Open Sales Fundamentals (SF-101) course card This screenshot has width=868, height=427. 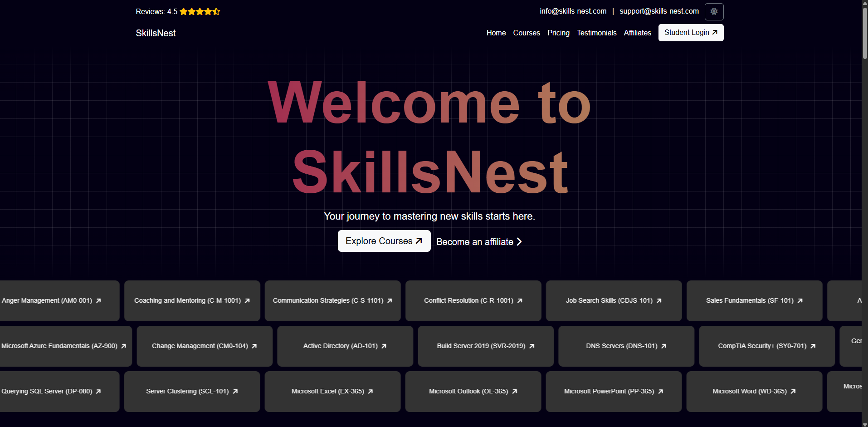click(755, 300)
